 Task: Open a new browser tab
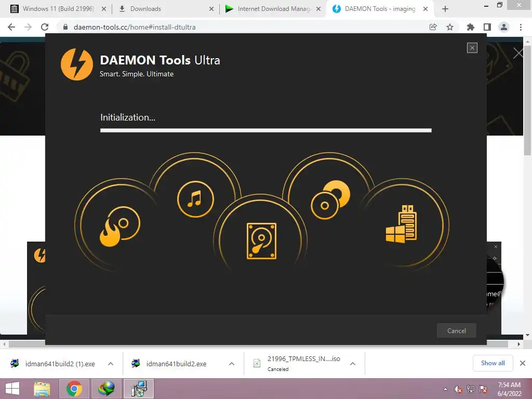(445, 9)
